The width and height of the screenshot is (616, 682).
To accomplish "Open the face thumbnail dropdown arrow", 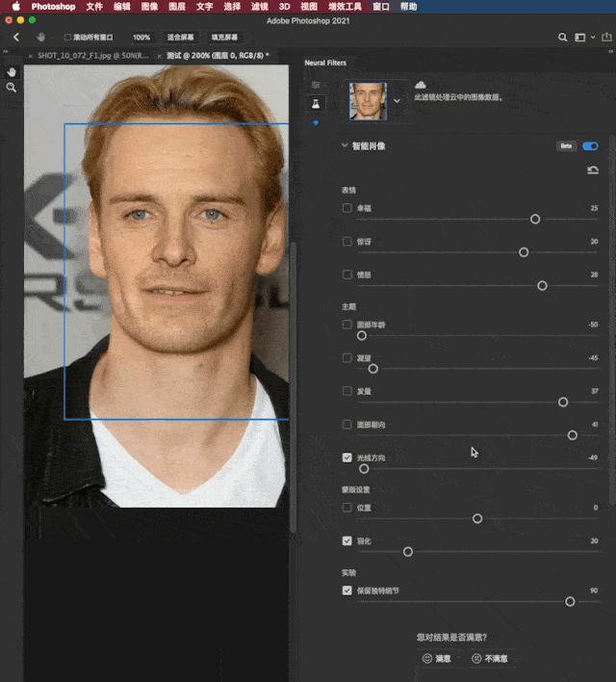I will [x=397, y=101].
